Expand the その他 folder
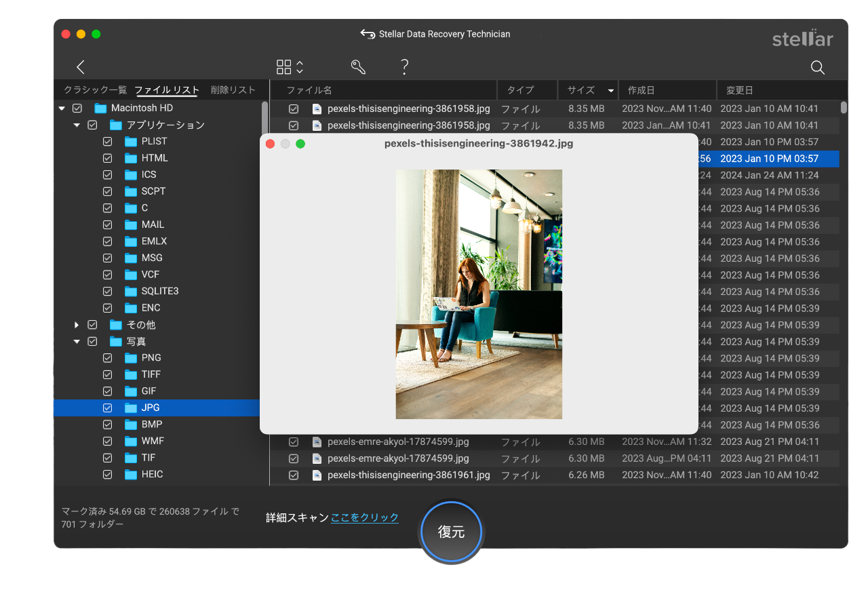 pyautogui.click(x=77, y=324)
